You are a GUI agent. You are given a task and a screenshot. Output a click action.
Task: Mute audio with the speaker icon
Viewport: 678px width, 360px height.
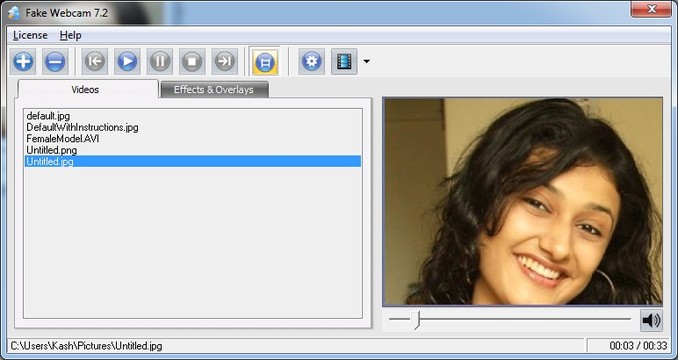tap(651, 320)
